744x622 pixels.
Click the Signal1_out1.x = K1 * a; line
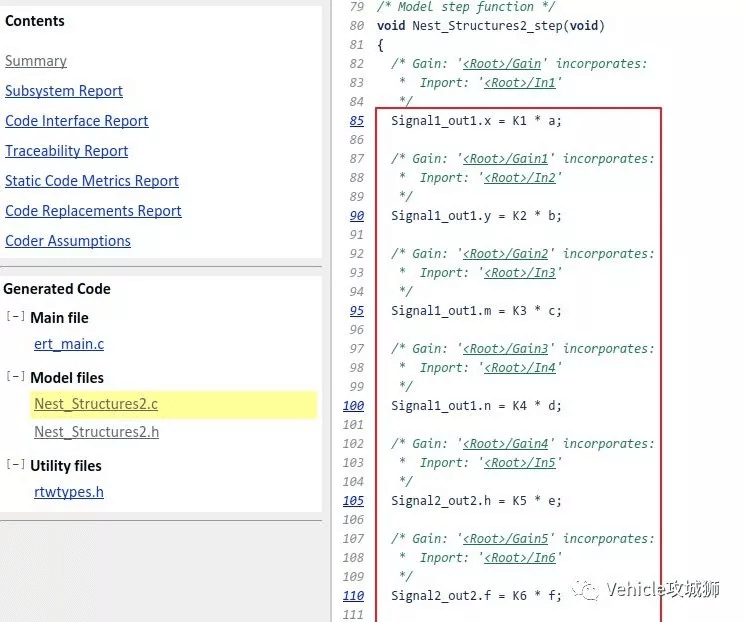(476, 121)
